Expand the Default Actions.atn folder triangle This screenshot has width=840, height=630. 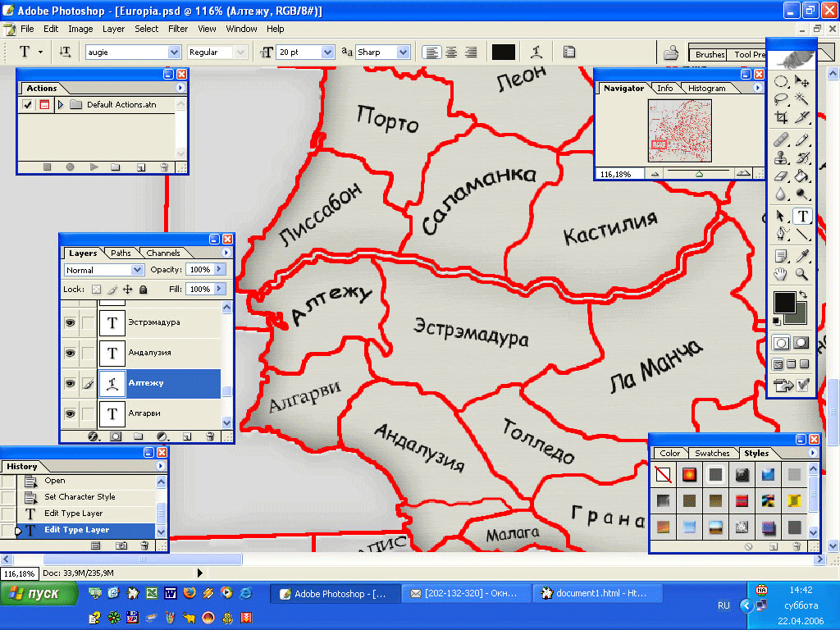[61, 105]
